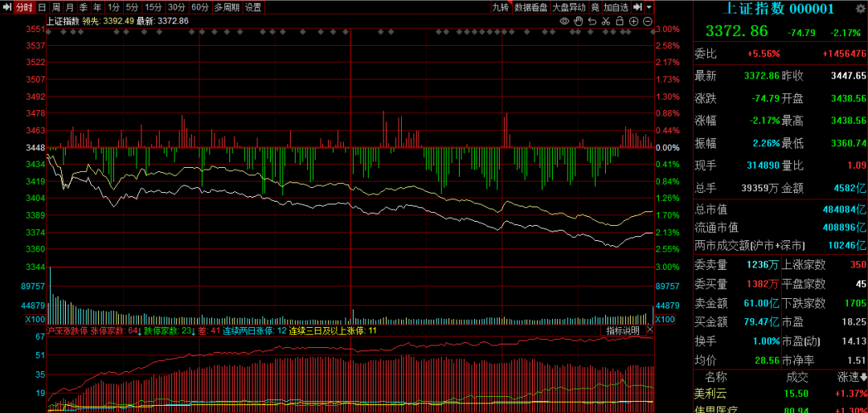
Task: Click the 名称 column header
Action: click(x=718, y=378)
